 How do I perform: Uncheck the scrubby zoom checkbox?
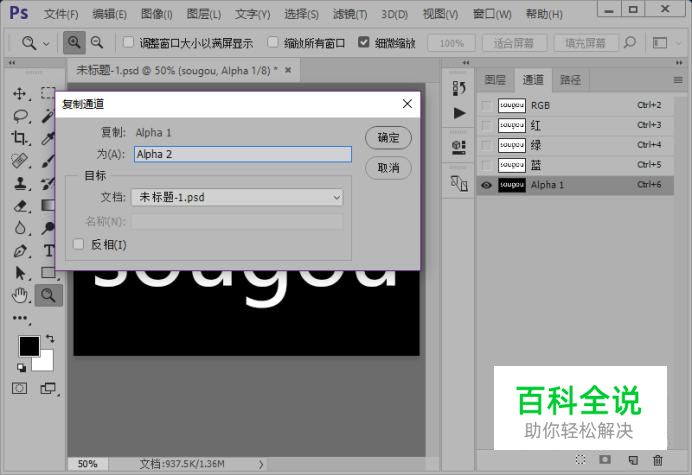(363, 42)
